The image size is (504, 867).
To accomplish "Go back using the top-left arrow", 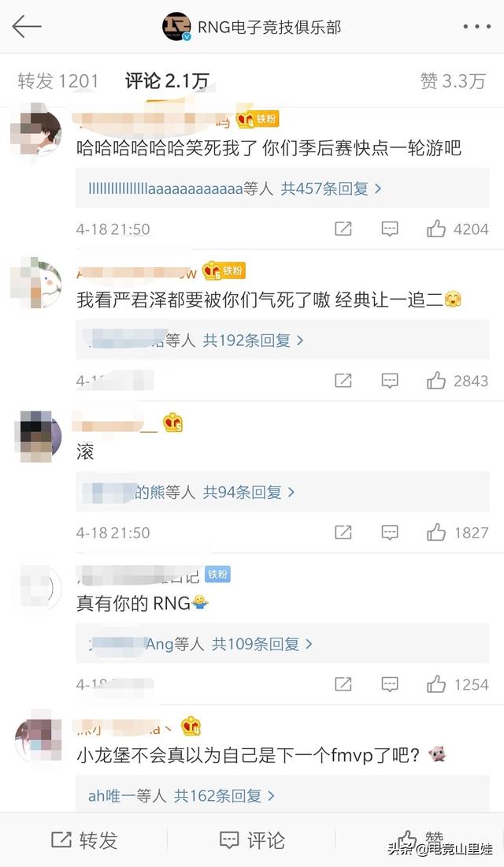I will 27,27.
